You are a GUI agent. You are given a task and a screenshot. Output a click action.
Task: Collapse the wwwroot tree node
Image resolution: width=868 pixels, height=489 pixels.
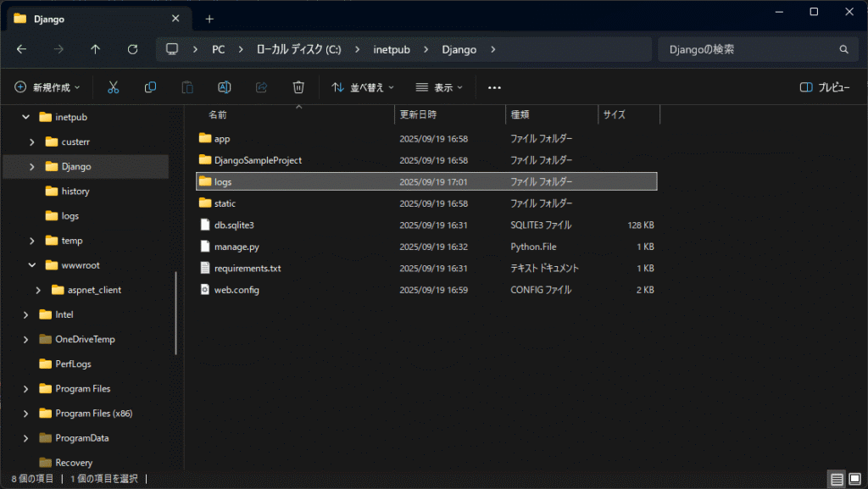[x=31, y=265]
